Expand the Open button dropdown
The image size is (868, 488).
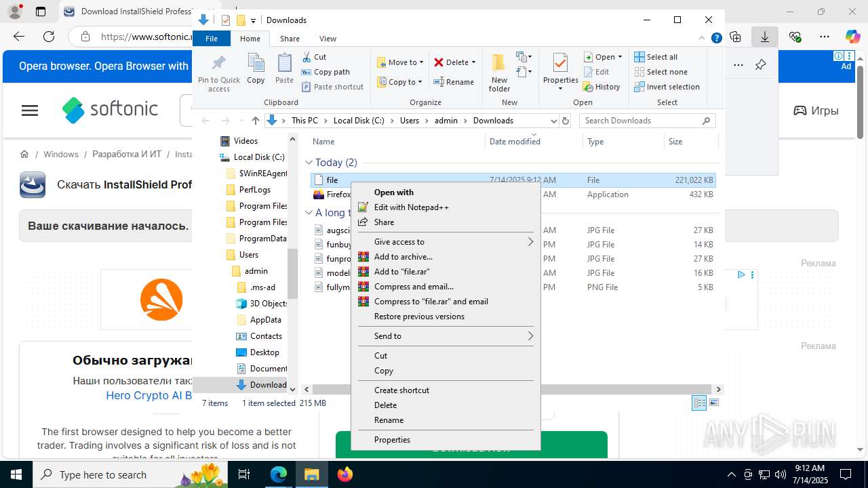(620, 57)
